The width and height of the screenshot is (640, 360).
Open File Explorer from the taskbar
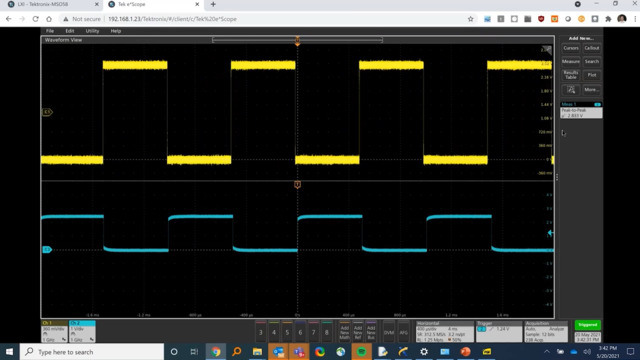coord(257,351)
